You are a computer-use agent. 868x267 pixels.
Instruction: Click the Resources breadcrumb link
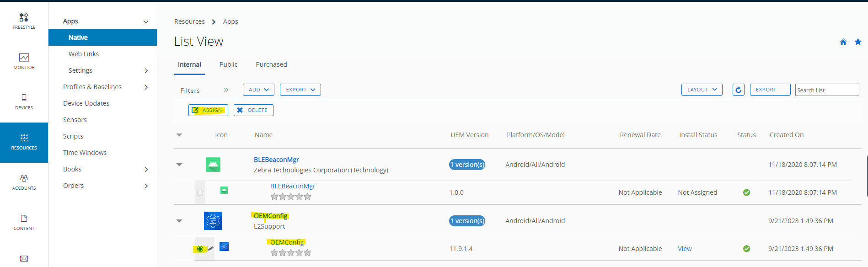point(189,21)
